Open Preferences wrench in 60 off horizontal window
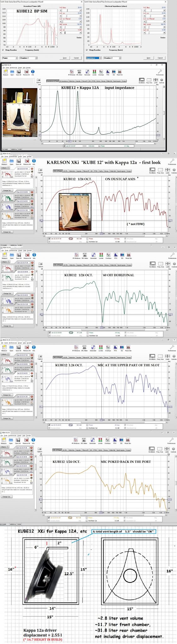The image size is (177, 644). pos(172,256)
